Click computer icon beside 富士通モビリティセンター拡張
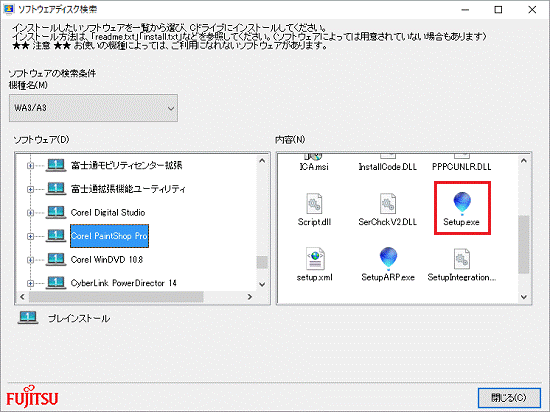Image resolution: width=550 pixels, height=412 pixels. tap(56, 165)
